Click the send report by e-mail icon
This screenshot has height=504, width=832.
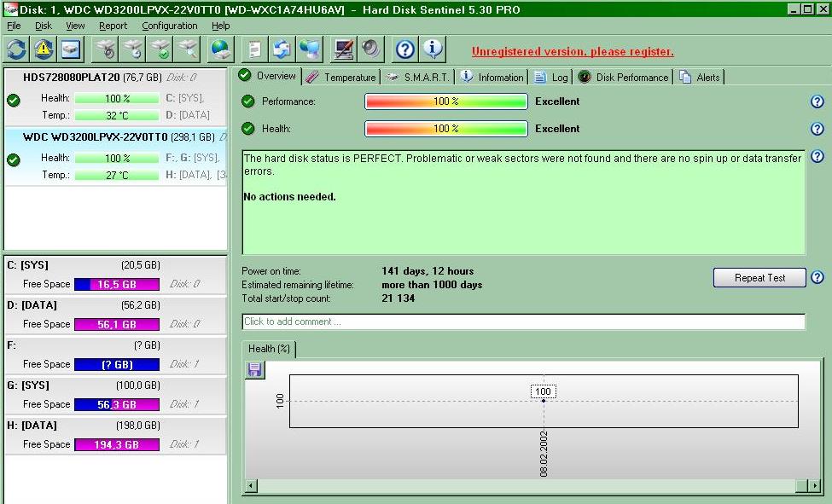[x=282, y=49]
